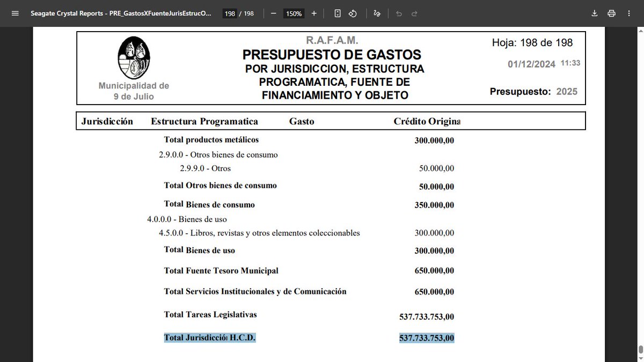This screenshot has width=644, height=362.
Task: Click the Total productos metálicos row
Action: coord(211,140)
